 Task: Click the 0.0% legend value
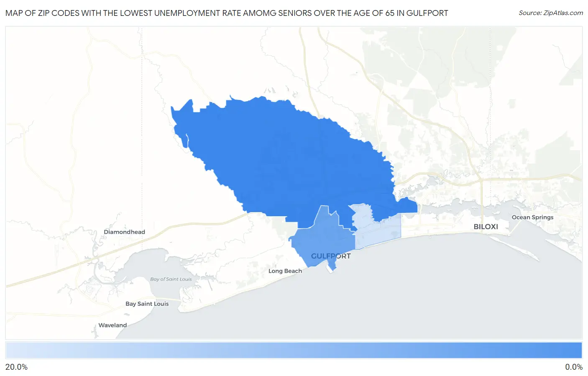click(574, 367)
